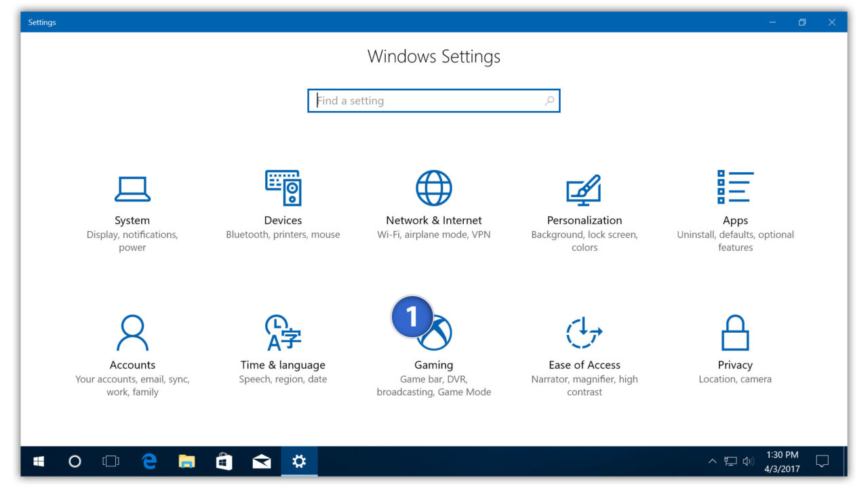Open Action Center notifications icon
Viewport: 868px width, 488px height.
click(x=823, y=462)
